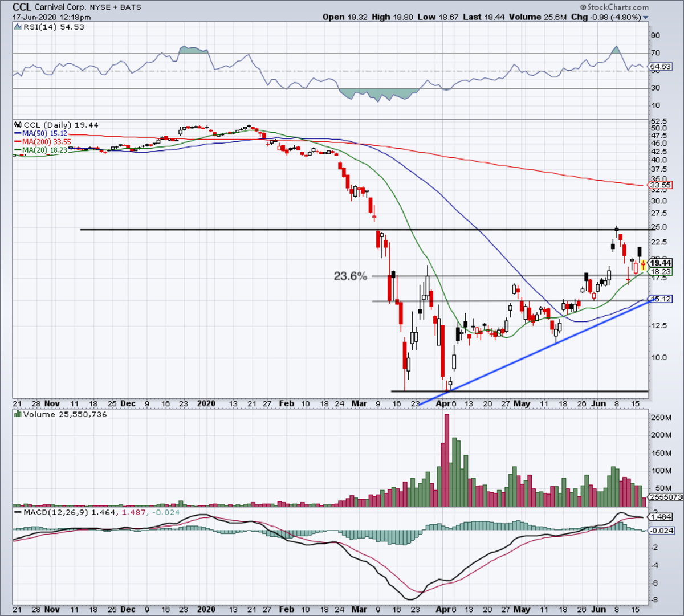Viewport: 684px width, 616px height.
Task: Click the 90 level on RSI axis
Action: pos(656,36)
